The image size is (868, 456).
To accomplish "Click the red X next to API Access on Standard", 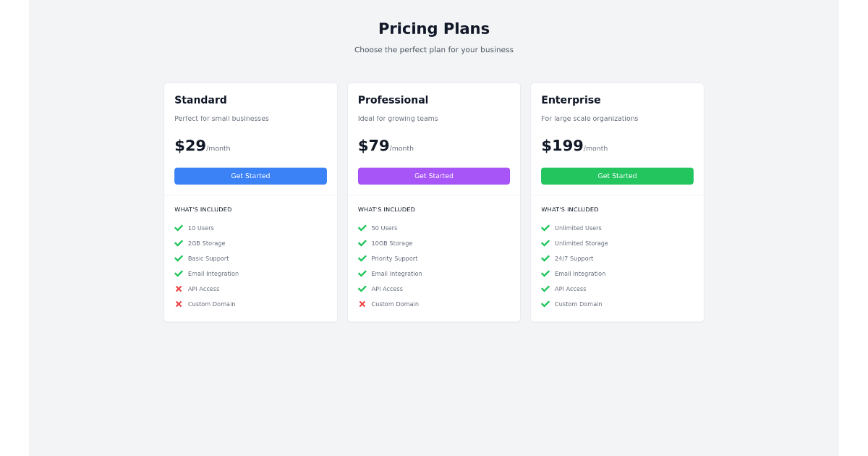I will [179, 289].
